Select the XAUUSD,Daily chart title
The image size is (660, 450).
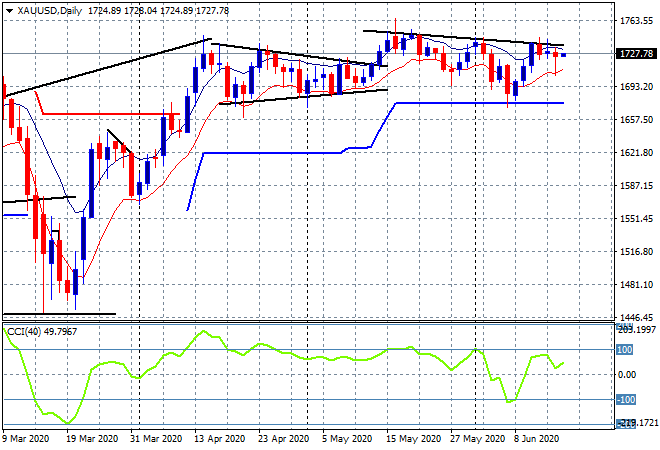50,11
